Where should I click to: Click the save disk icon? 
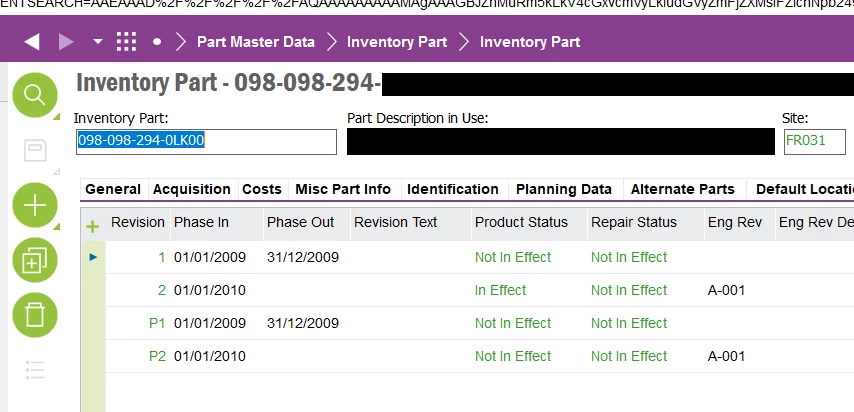point(35,151)
